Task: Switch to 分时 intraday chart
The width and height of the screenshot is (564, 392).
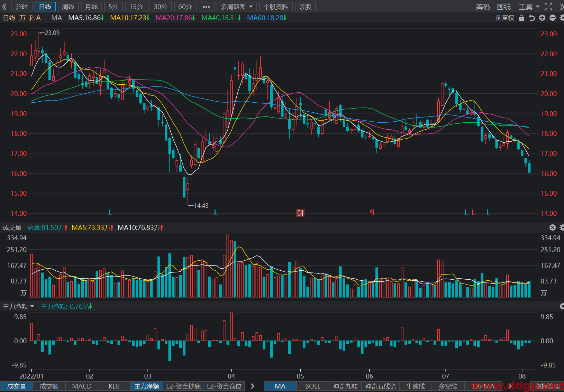Action: [x=22, y=7]
